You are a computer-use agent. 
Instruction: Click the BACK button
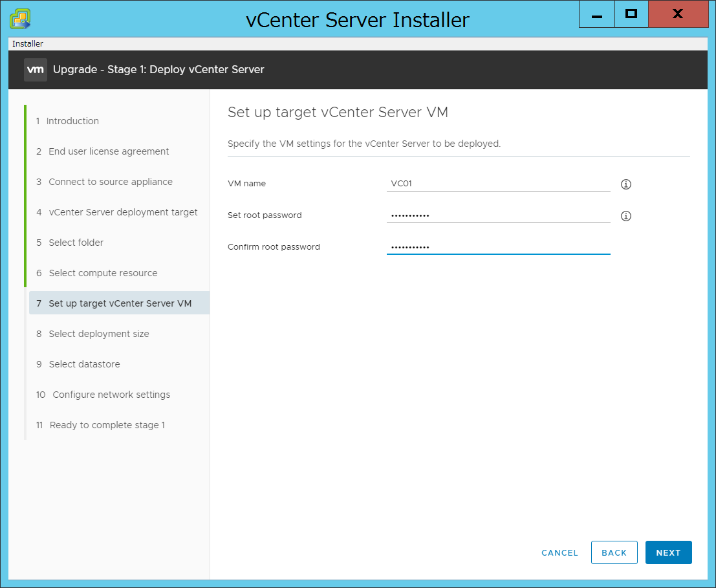[614, 552]
